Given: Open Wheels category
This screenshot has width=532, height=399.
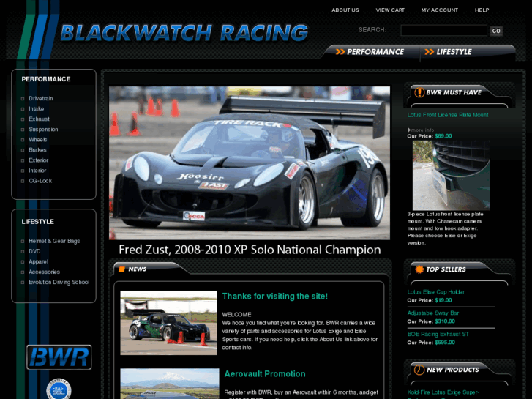Looking at the screenshot, I should tap(38, 140).
